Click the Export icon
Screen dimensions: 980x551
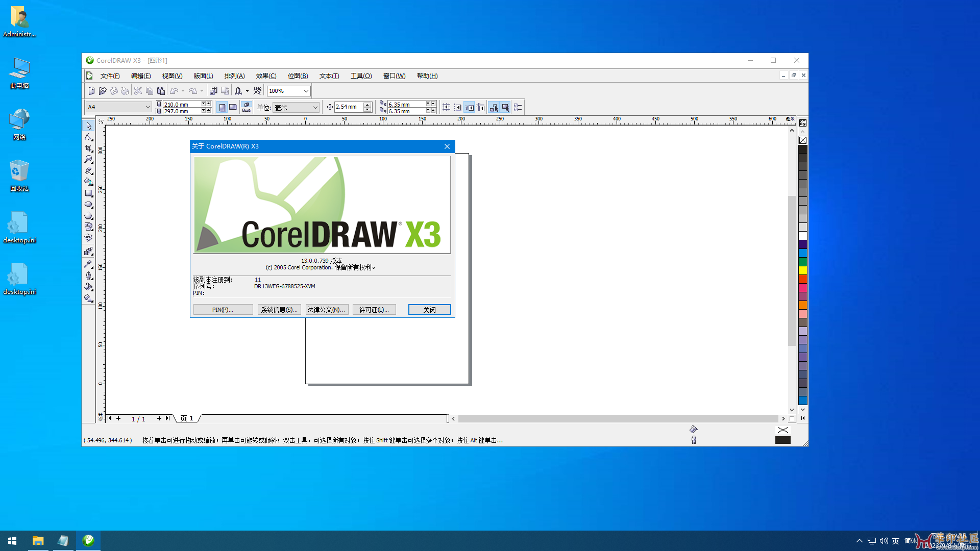225,91
